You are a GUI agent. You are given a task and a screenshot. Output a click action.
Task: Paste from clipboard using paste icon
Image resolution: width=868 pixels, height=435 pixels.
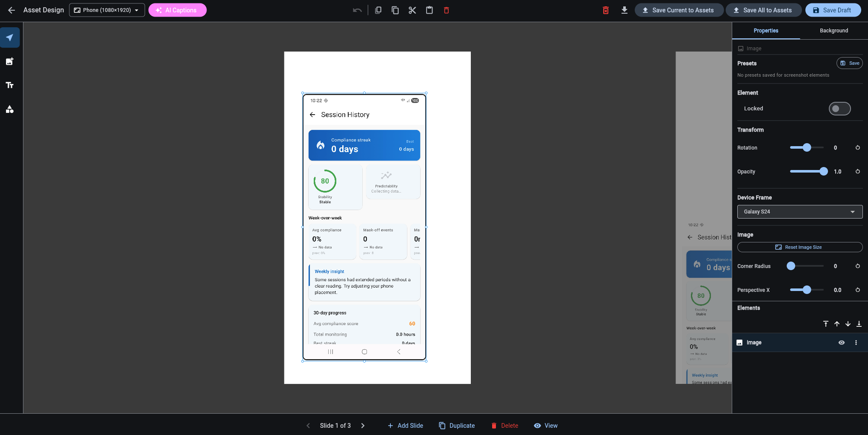(429, 10)
